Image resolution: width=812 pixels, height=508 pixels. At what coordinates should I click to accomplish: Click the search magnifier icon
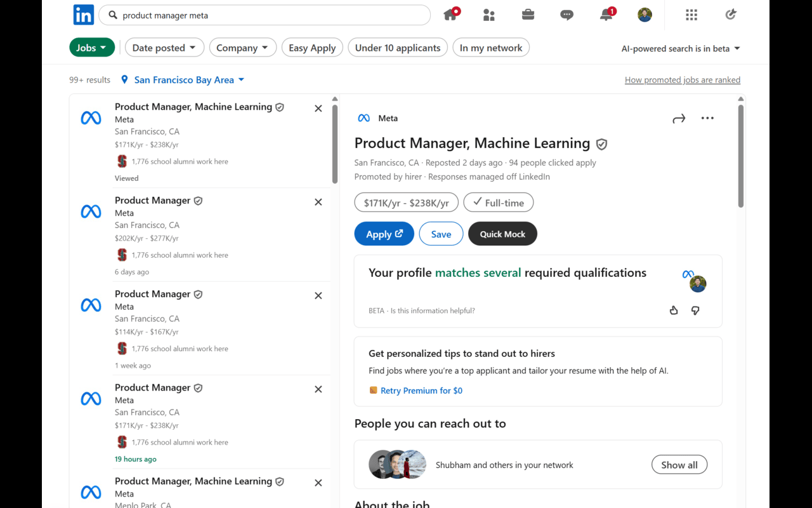pyautogui.click(x=112, y=15)
